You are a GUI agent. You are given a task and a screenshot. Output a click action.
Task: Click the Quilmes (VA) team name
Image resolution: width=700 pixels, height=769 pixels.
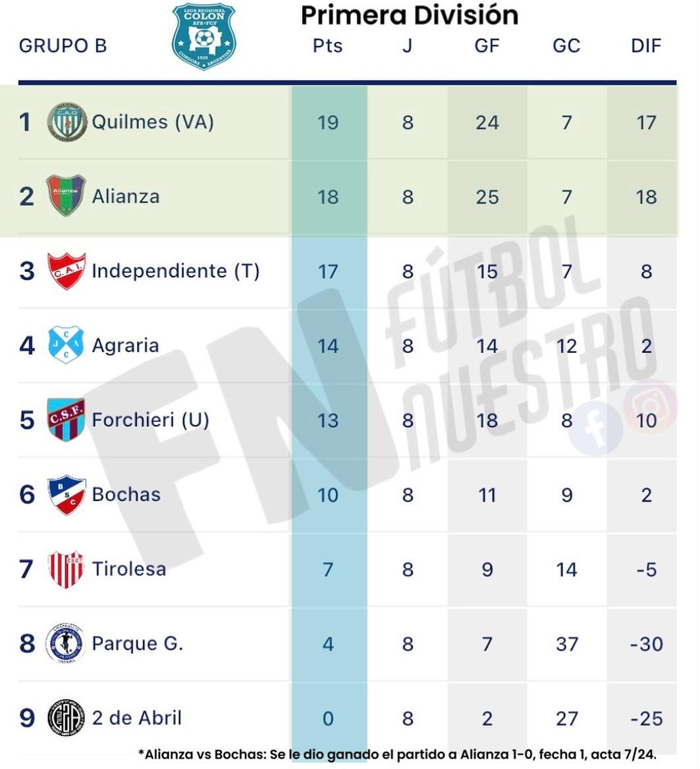coord(153,122)
